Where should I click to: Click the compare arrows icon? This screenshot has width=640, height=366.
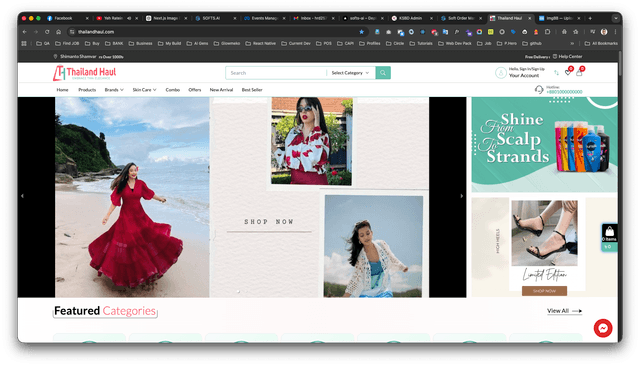[556, 73]
